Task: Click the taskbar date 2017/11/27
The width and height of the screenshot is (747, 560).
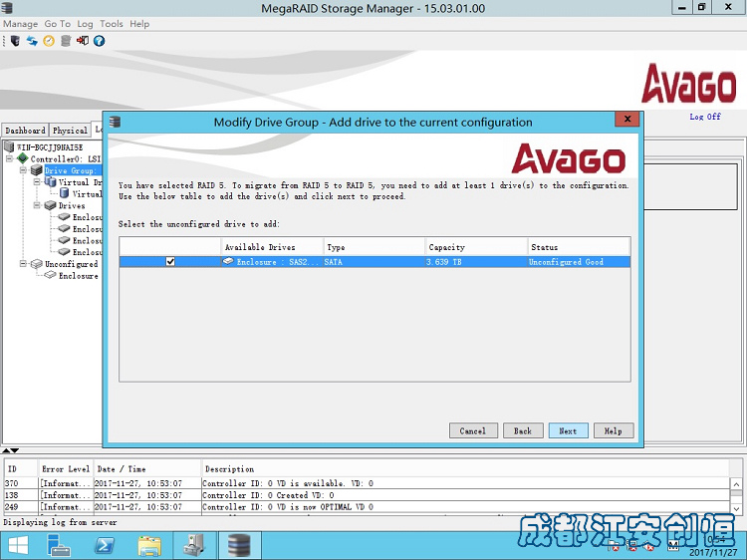Action: (713, 552)
